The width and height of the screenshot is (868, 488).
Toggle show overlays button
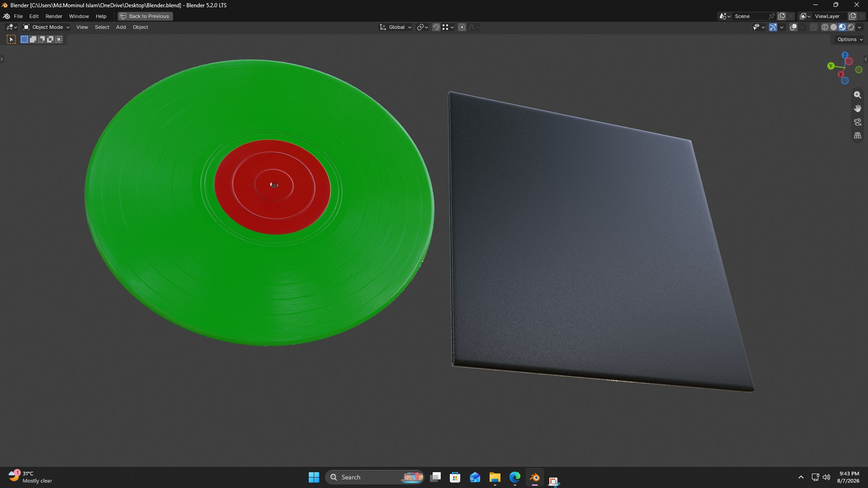click(x=793, y=27)
